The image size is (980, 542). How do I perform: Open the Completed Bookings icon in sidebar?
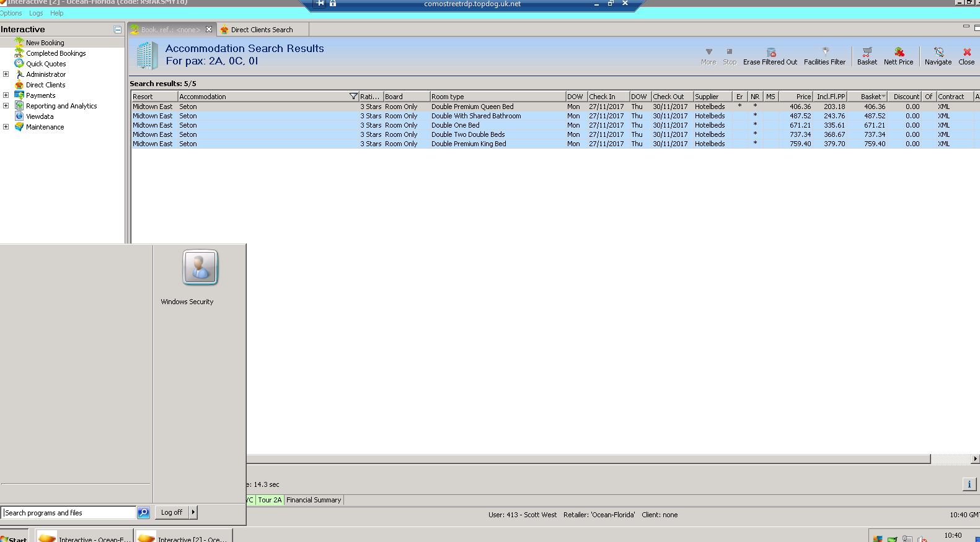19,53
